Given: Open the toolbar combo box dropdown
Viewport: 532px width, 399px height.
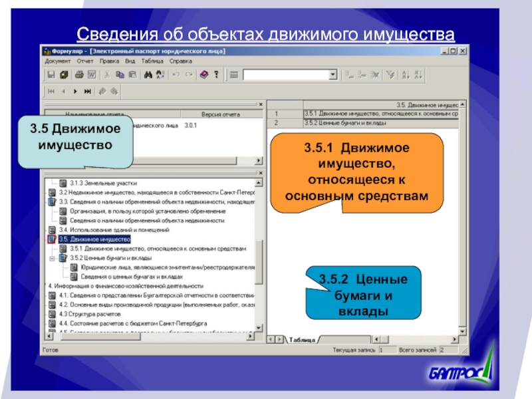Looking at the screenshot, I should tap(334, 74).
